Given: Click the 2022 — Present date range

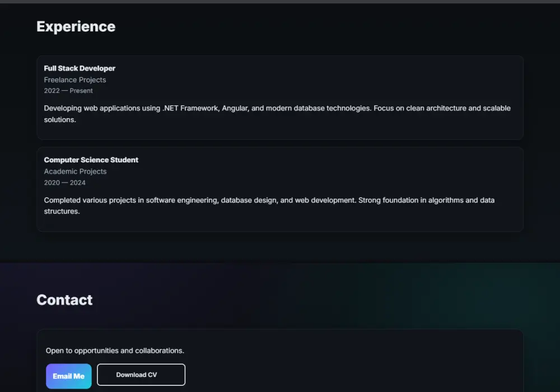Looking at the screenshot, I should coord(68,91).
